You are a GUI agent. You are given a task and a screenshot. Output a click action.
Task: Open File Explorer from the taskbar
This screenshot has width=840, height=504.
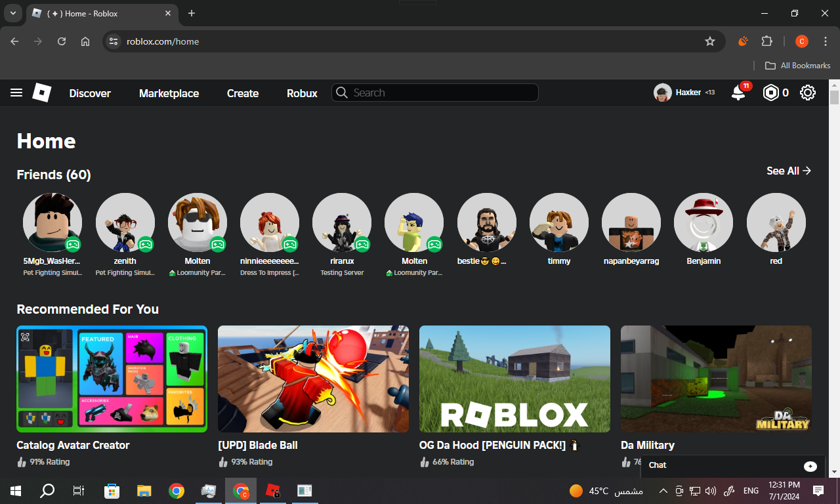point(144,491)
